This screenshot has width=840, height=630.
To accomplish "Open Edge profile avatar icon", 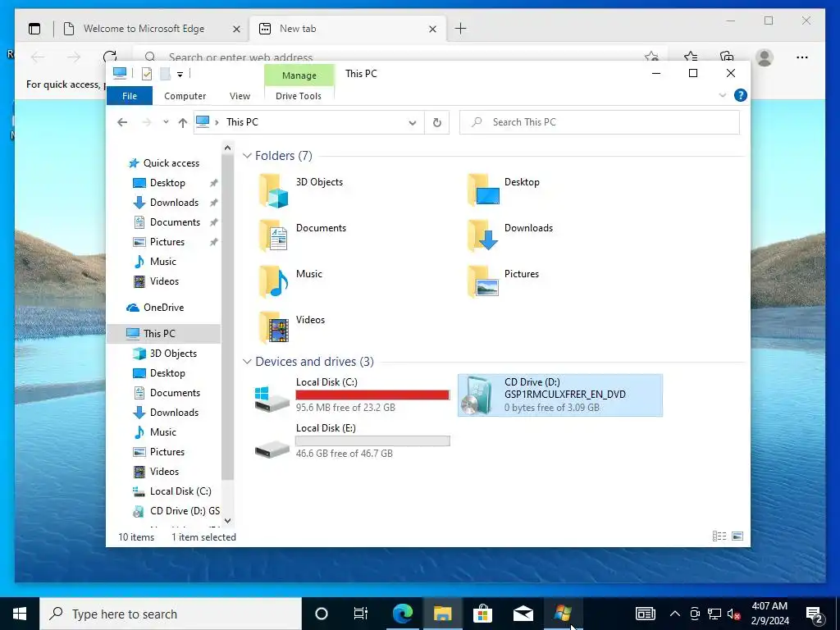I will pyautogui.click(x=765, y=57).
